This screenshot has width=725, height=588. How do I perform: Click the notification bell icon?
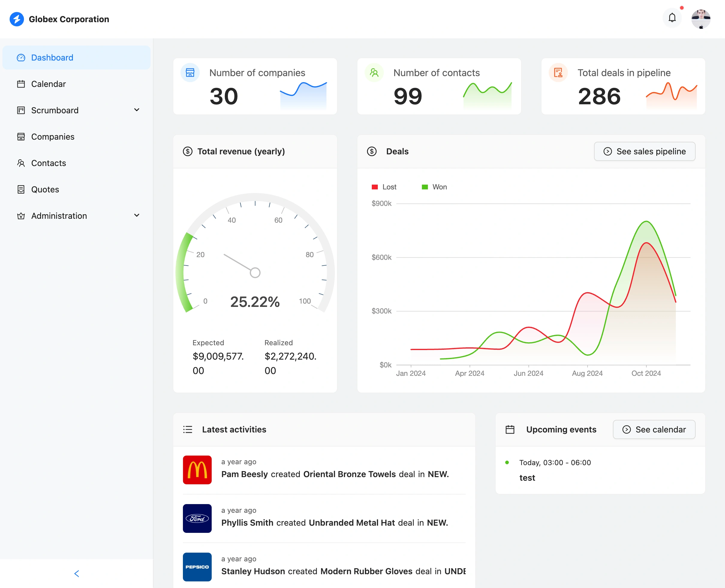point(672,18)
